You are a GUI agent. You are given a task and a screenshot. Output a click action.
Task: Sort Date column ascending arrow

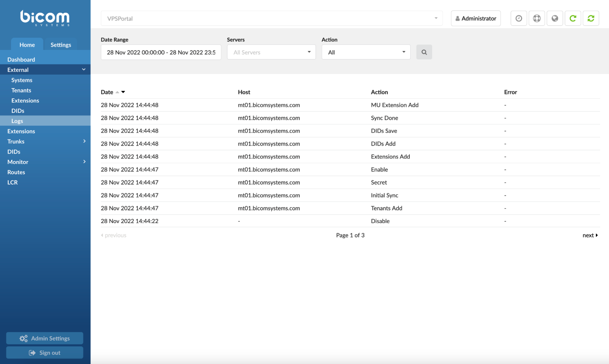(117, 92)
